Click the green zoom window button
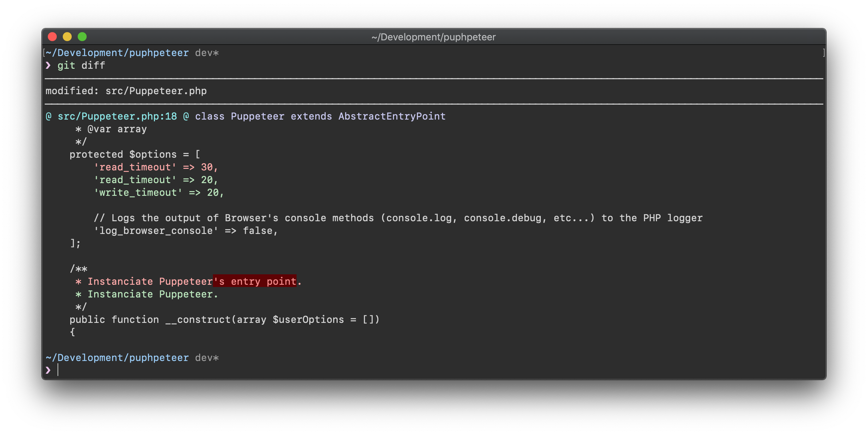Screen dimensions: 868x435 82,37
